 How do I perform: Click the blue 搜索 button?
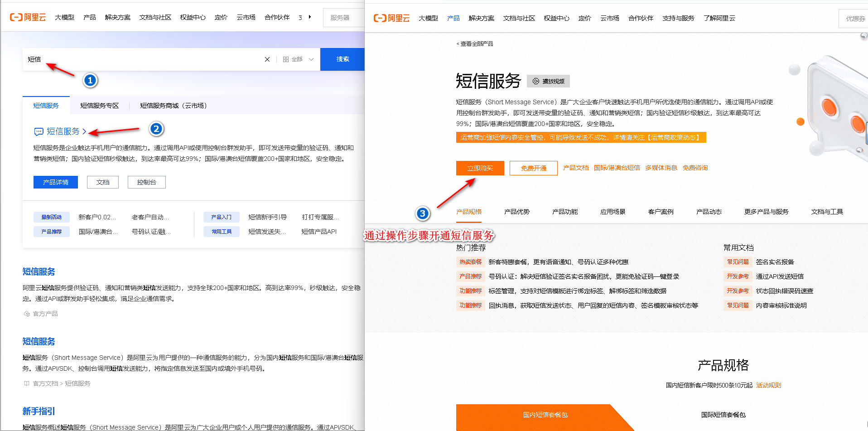(342, 59)
